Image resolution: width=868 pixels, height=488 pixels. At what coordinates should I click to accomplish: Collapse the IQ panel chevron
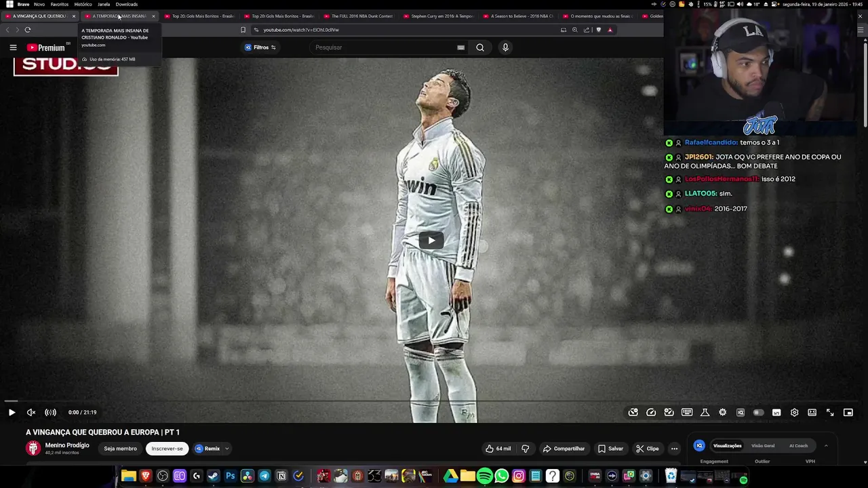pos(826,446)
